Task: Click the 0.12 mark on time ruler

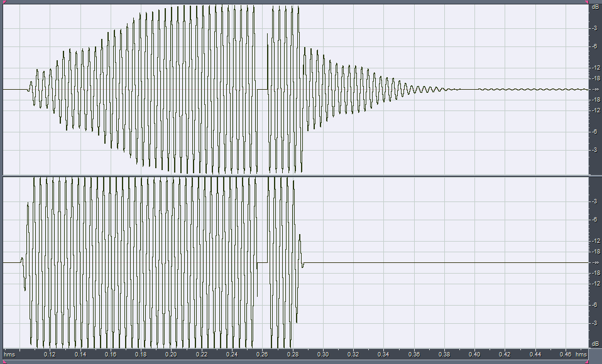Action: pyautogui.click(x=50, y=355)
